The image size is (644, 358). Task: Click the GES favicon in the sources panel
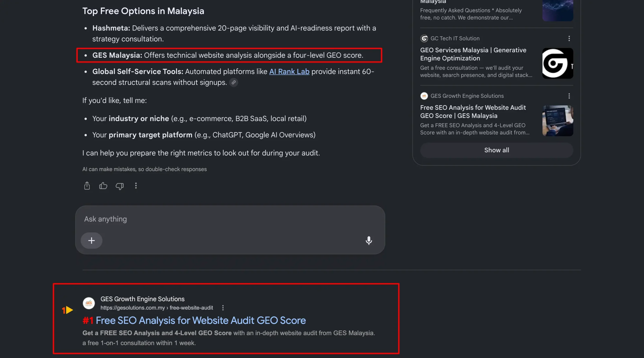tap(424, 96)
